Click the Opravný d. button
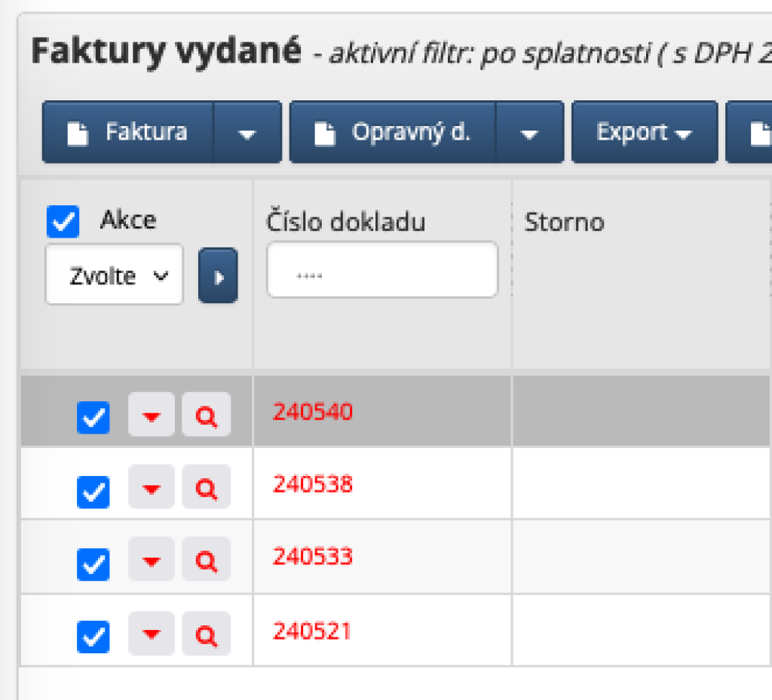 coord(393,133)
